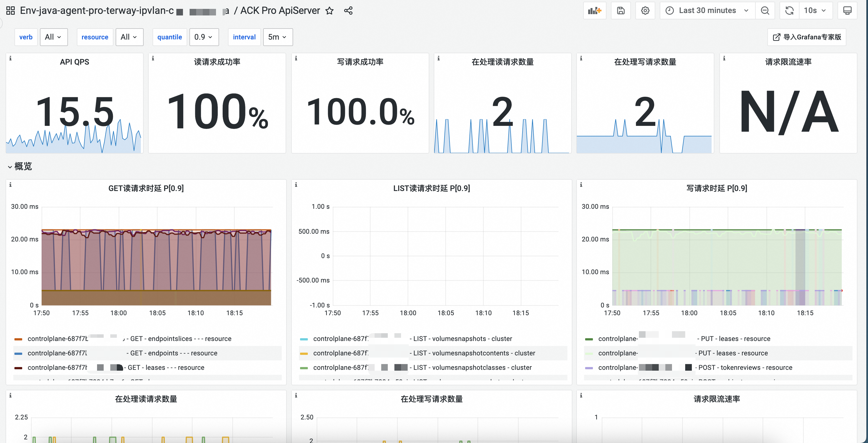This screenshot has width=868, height=443.
Task: Click the 15.5 API QPS stat value
Action: (x=75, y=111)
